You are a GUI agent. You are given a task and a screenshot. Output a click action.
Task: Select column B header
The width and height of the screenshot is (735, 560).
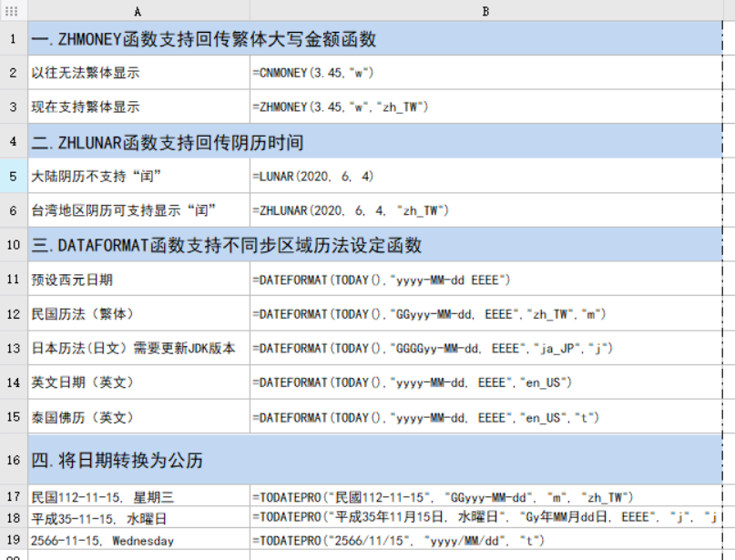click(485, 13)
